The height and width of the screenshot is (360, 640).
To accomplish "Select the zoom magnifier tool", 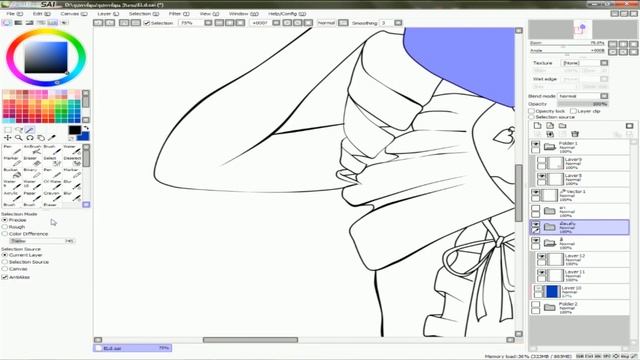I will pos(19,138).
